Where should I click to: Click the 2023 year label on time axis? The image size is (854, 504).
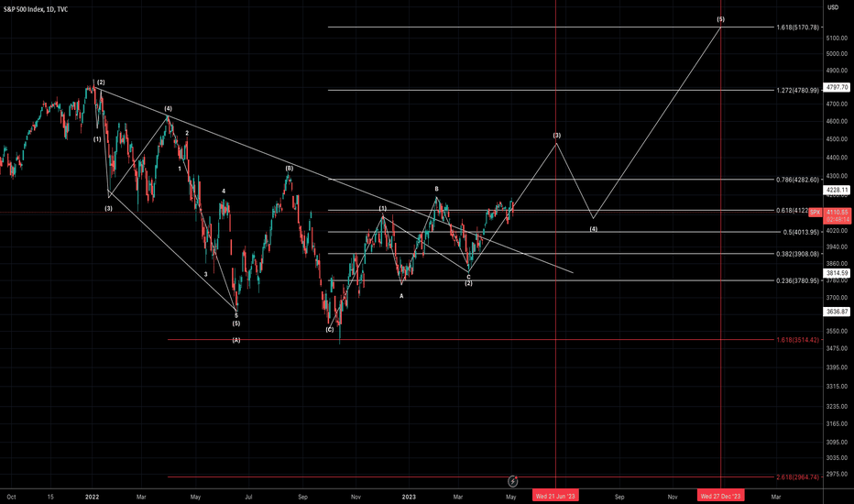tap(409, 497)
